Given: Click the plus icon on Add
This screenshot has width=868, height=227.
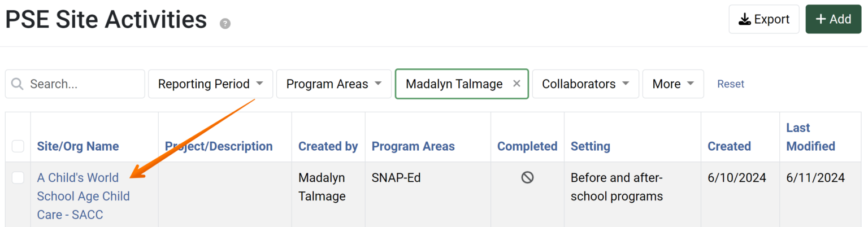Looking at the screenshot, I should pos(821,19).
